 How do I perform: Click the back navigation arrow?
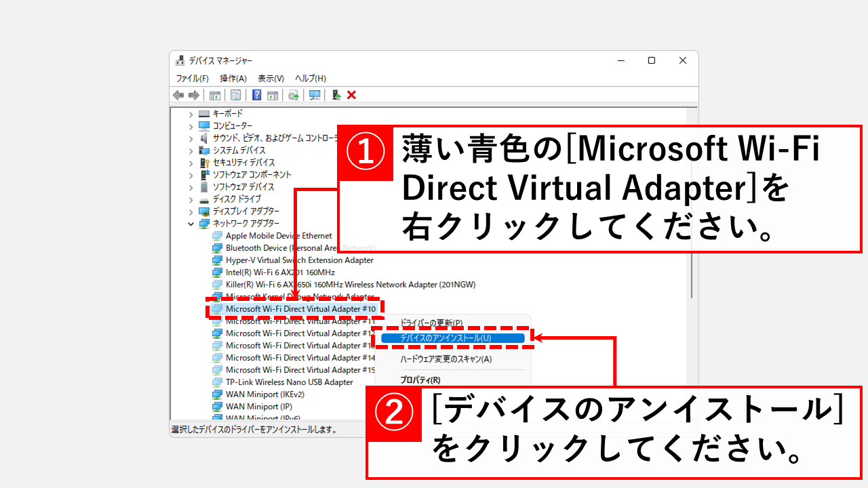point(178,95)
